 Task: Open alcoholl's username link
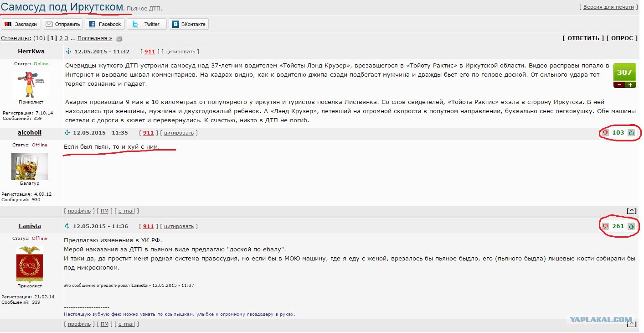[30, 133]
